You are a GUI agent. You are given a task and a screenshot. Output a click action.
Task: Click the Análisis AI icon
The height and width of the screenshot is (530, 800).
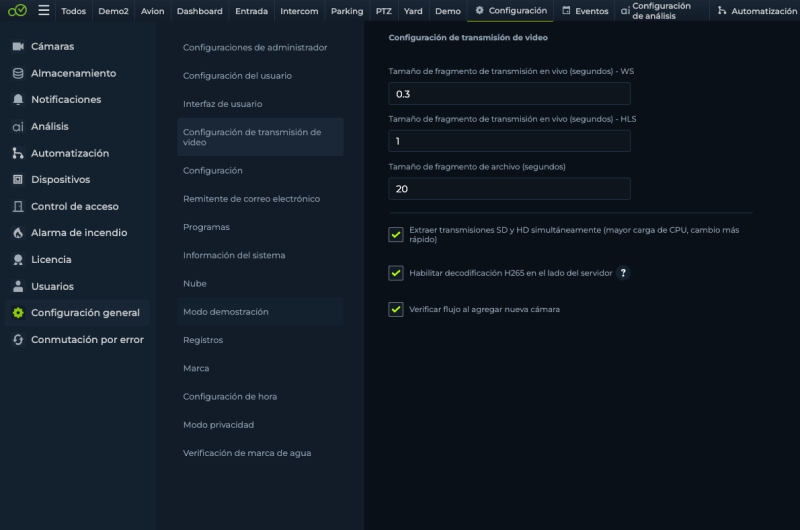tap(18, 127)
